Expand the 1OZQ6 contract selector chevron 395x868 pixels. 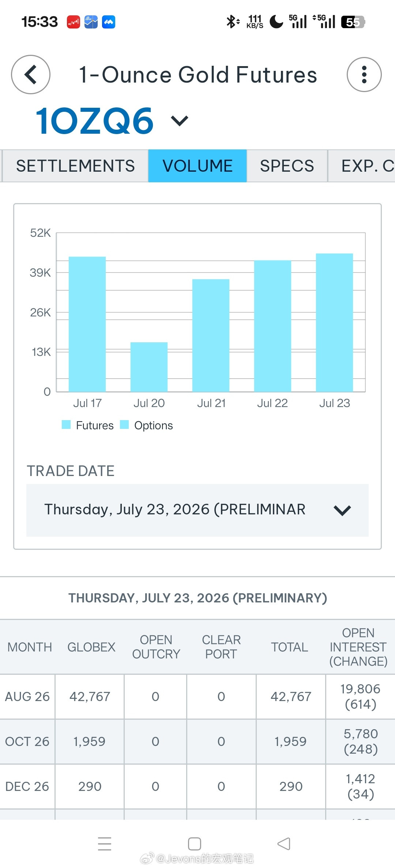pos(180,121)
